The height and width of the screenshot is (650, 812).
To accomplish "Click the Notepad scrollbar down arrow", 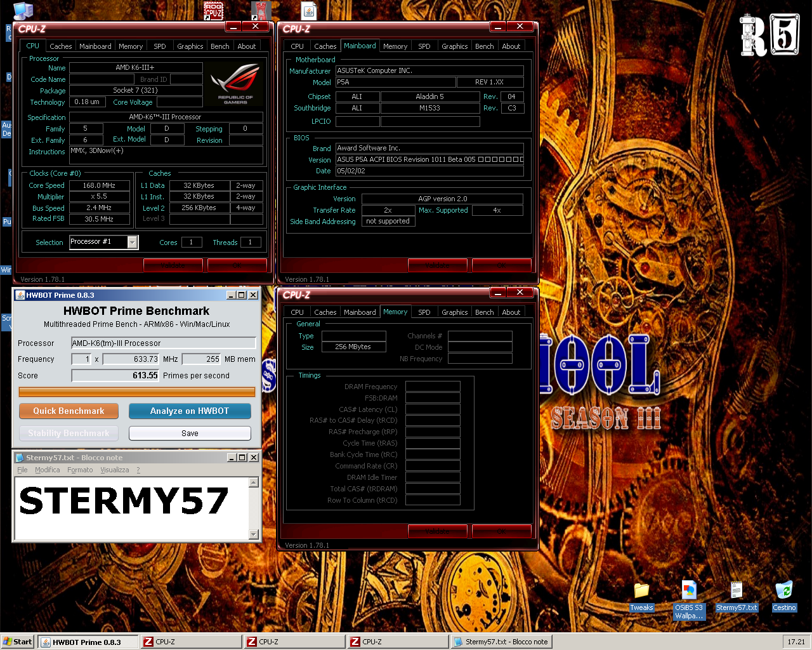I will pos(254,534).
